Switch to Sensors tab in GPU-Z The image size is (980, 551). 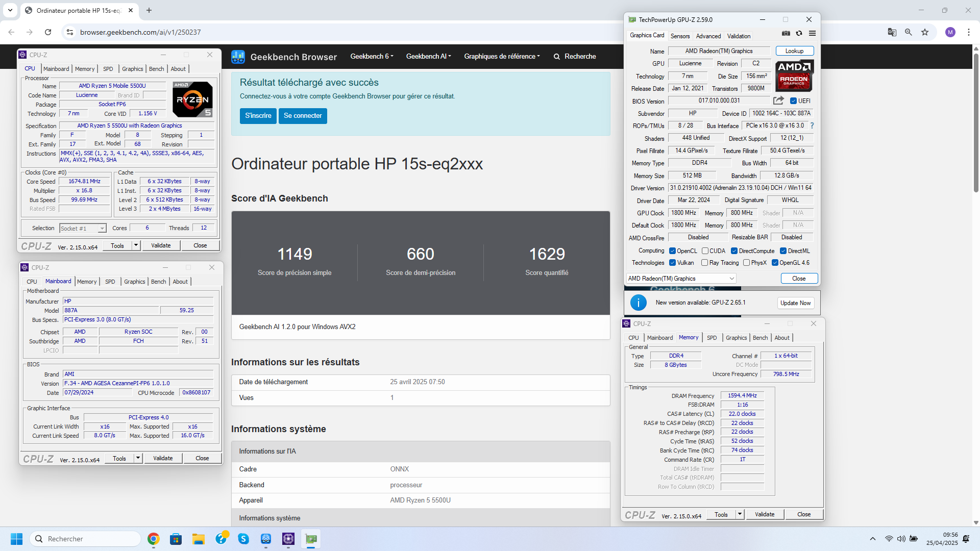tap(680, 36)
